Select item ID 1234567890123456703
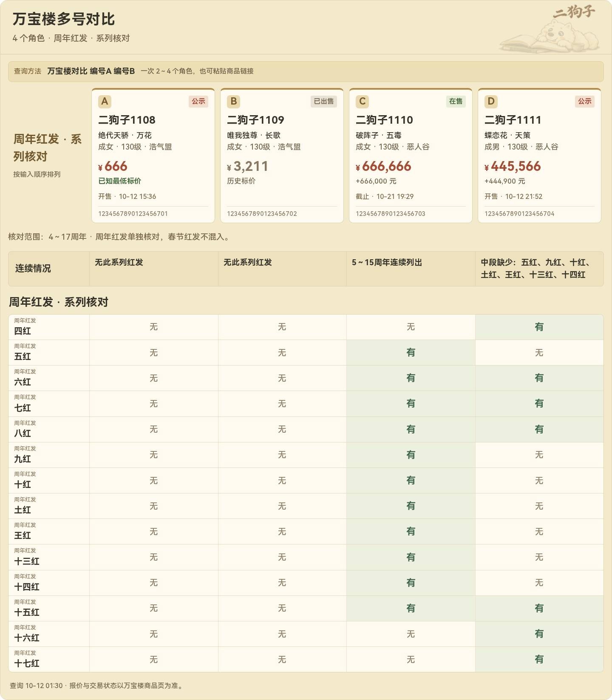 click(391, 214)
